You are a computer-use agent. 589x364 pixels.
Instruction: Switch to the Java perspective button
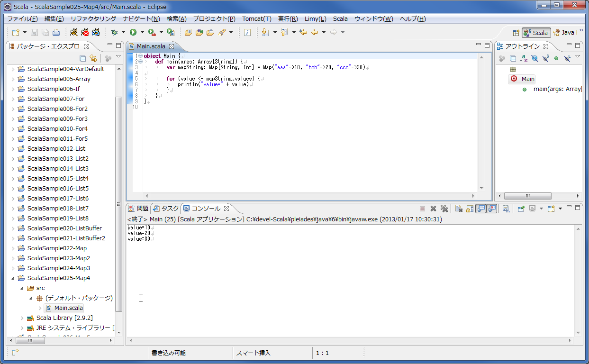coord(568,33)
